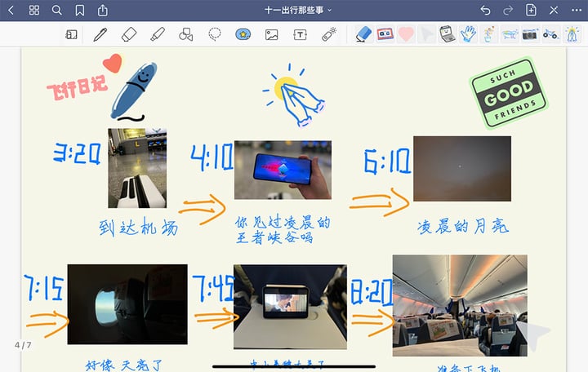Select the Text box tool
The height and width of the screenshot is (372, 588).
pos(300,34)
